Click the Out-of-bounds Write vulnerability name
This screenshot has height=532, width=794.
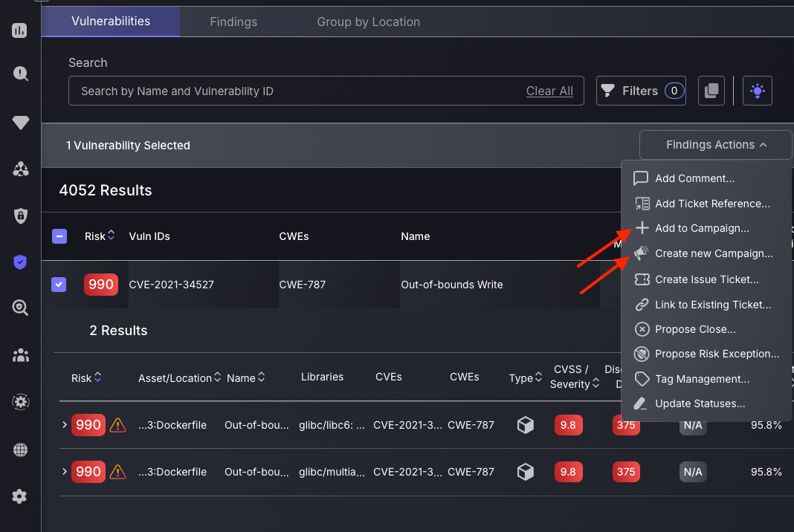click(452, 285)
